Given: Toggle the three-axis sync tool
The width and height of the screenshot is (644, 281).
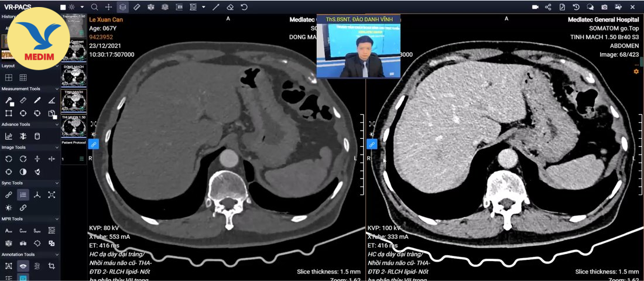Looking at the screenshot, I should (37, 194).
